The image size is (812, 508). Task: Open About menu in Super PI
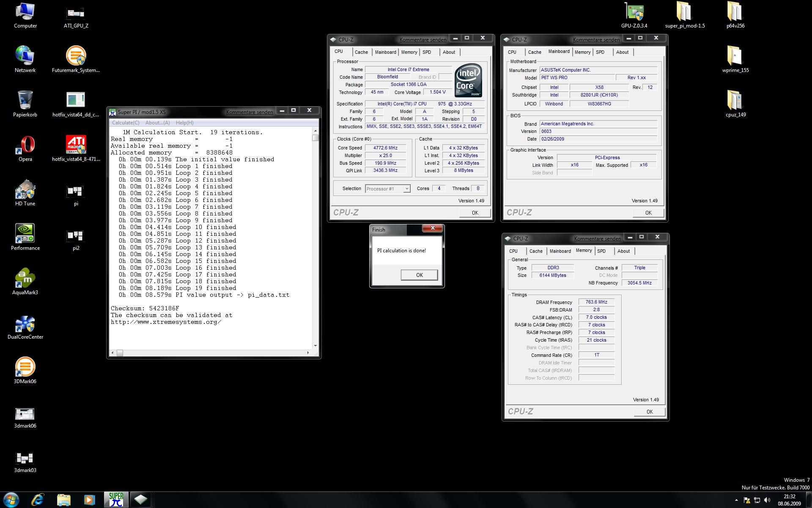(x=157, y=123)
